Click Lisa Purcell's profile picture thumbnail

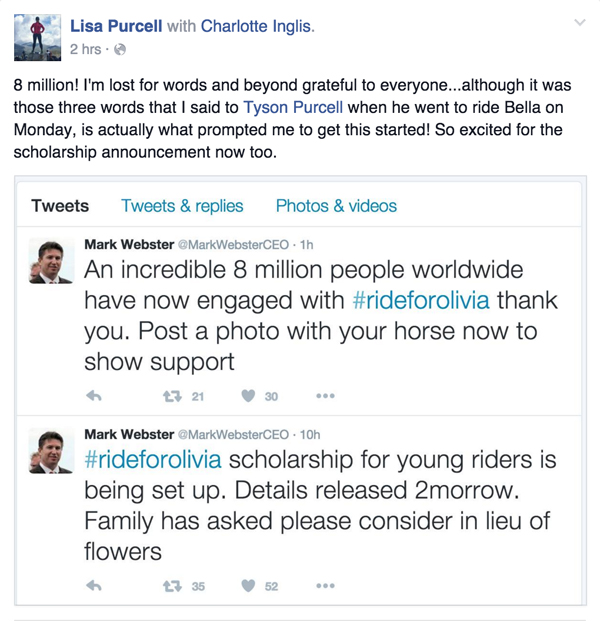coord(38,38)
